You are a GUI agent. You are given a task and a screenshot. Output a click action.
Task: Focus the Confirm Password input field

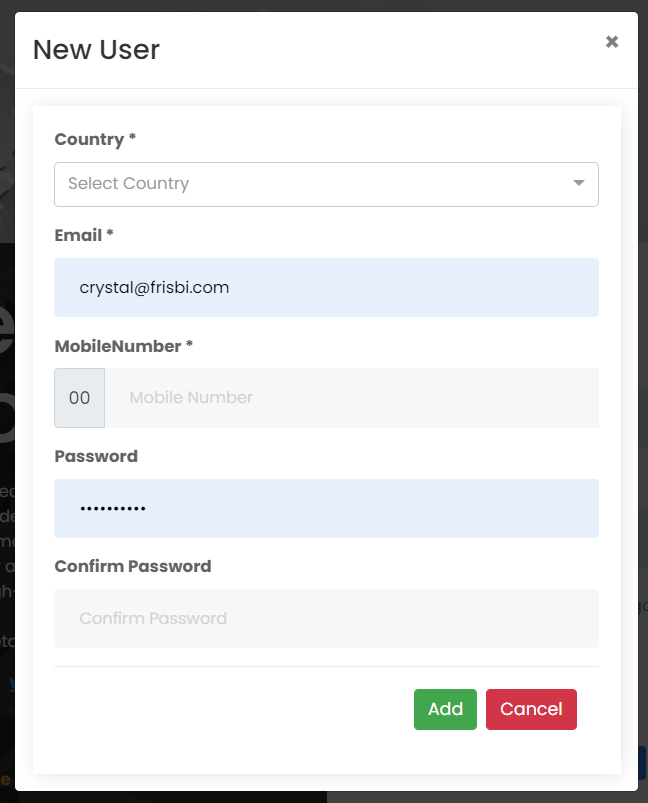326,619
